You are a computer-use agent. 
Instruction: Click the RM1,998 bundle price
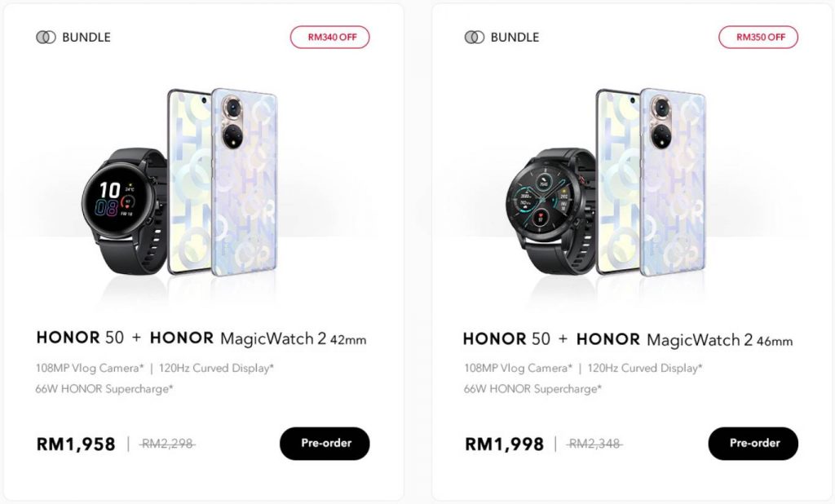click(504, 444)
